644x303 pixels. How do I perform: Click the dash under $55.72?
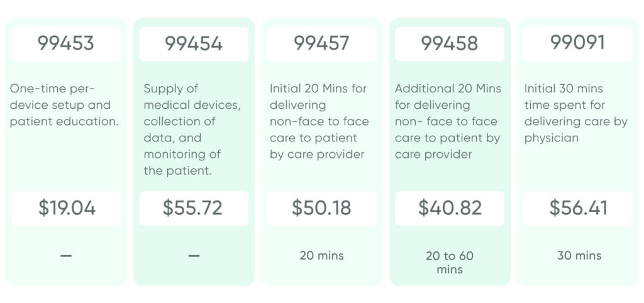point(194,256)
